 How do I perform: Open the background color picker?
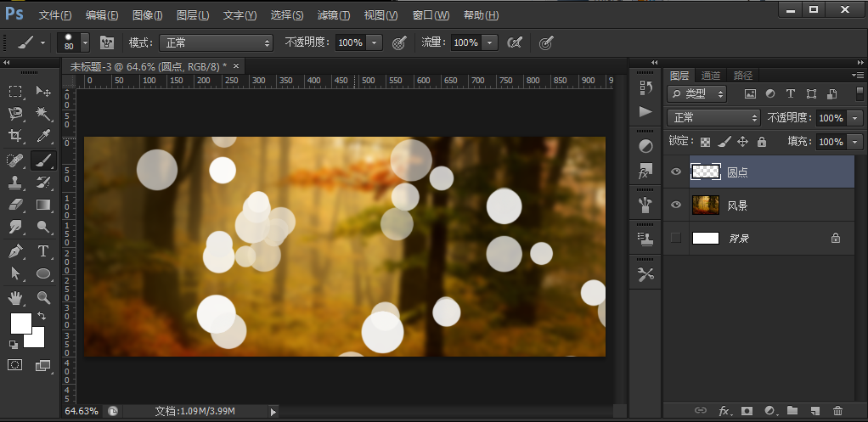(37, 340)
